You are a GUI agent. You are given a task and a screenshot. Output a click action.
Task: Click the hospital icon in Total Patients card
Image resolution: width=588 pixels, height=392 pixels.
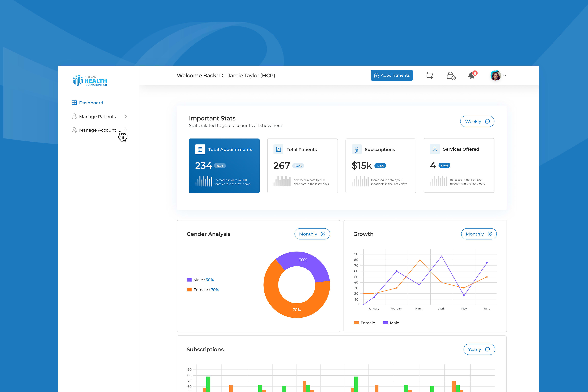point(278,150)
